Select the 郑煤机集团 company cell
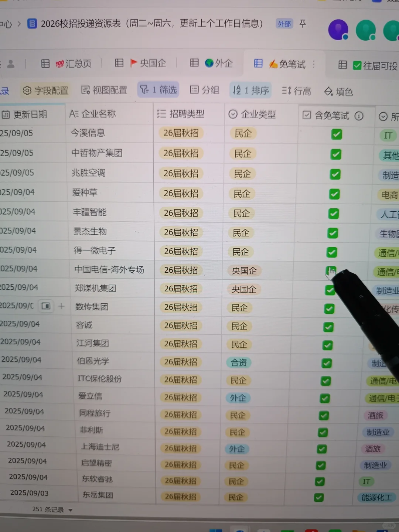 [x=112, y=288]
